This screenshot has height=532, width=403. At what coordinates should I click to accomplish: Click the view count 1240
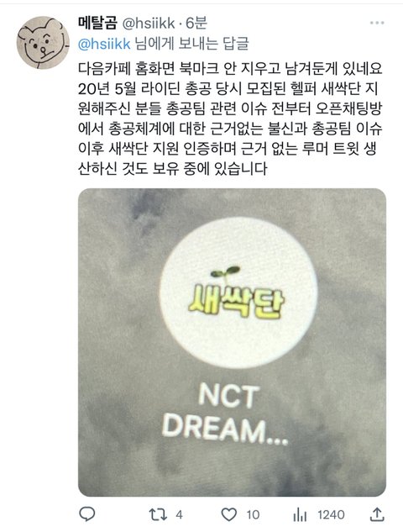331,514
